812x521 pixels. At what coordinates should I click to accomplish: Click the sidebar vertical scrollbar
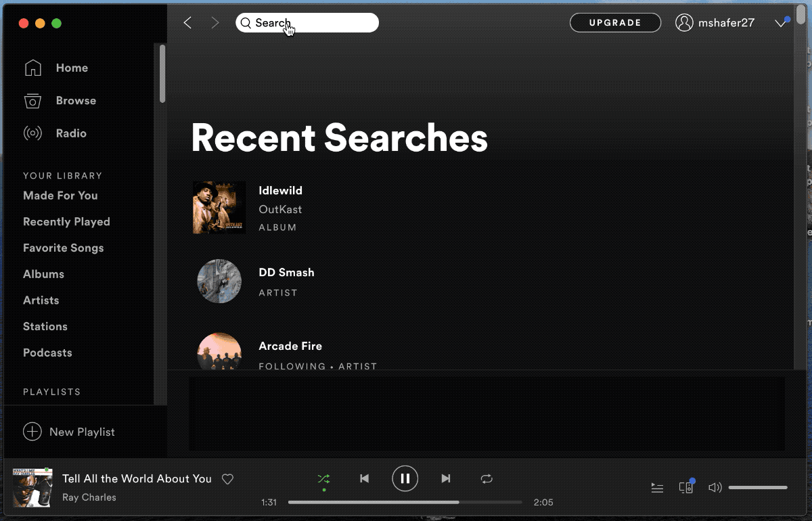click(162, 74)
